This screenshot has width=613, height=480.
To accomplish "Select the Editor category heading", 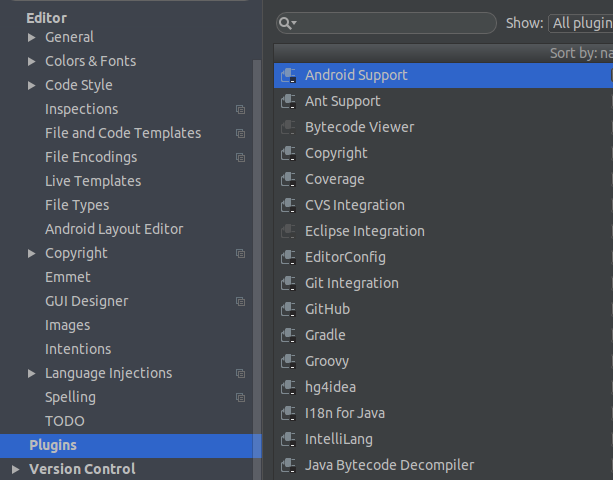I will click(46, 18).
